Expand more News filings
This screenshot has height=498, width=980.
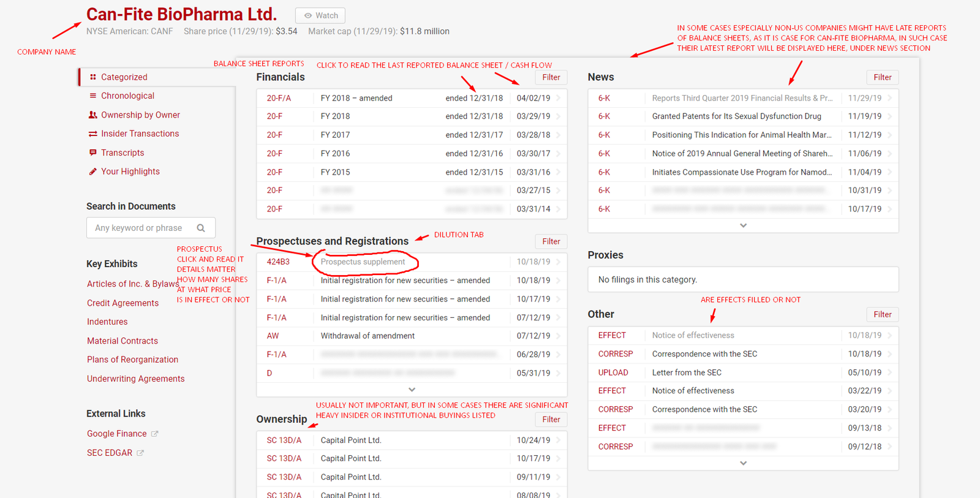pos(743,225)
